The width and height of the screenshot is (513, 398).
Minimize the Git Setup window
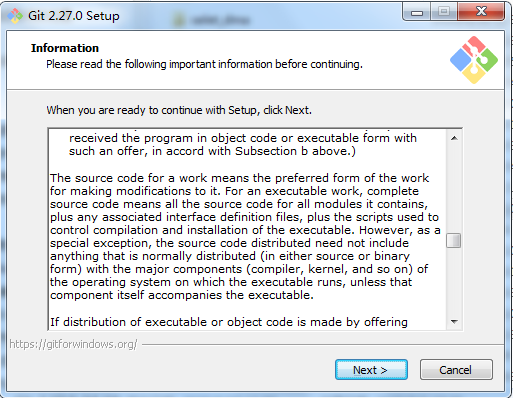point(417,12)
